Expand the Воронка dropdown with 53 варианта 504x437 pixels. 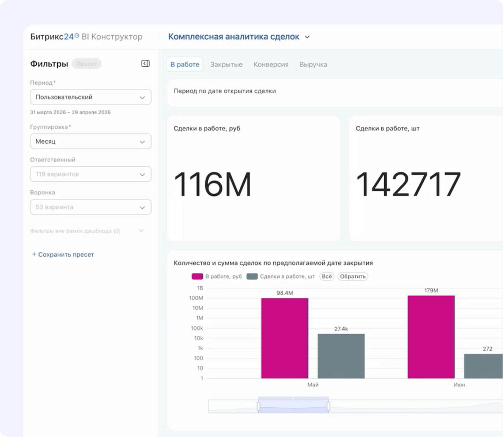point(91,207)
